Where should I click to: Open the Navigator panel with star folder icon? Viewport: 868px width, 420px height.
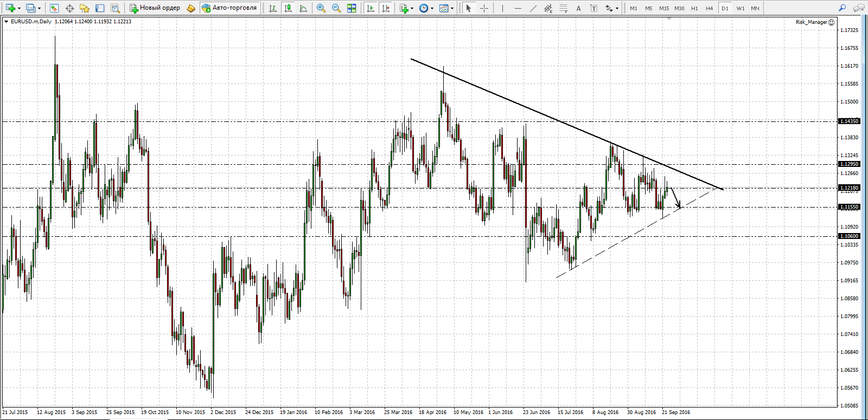pyautogui.click(x=85, y=8)
